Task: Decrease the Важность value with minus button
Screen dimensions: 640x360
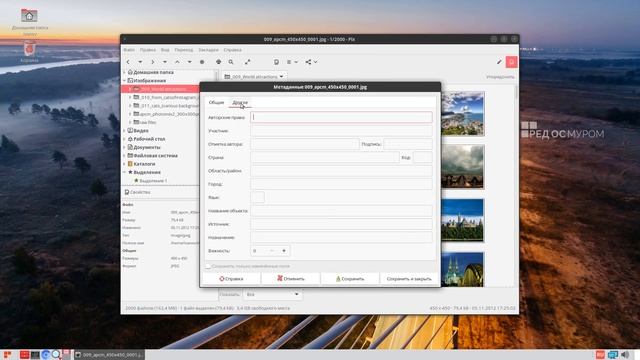Action: tap(272, 251)
